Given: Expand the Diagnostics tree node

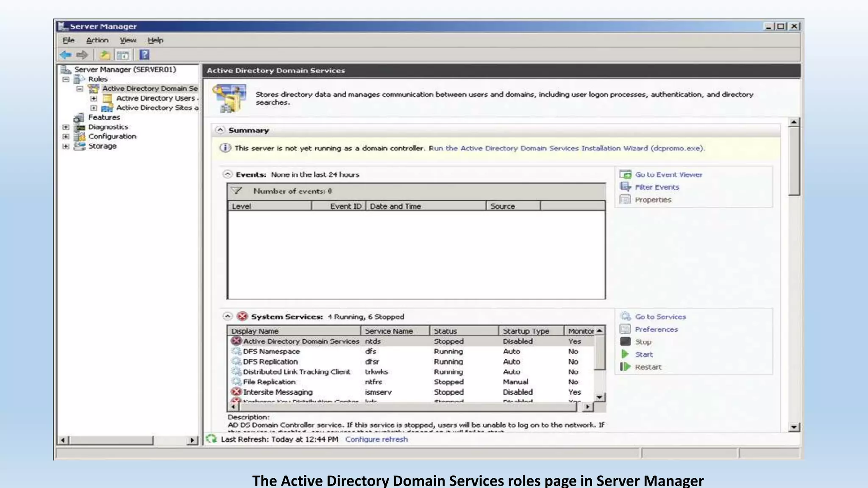Looking at the screenshot, I should (66, 127).
